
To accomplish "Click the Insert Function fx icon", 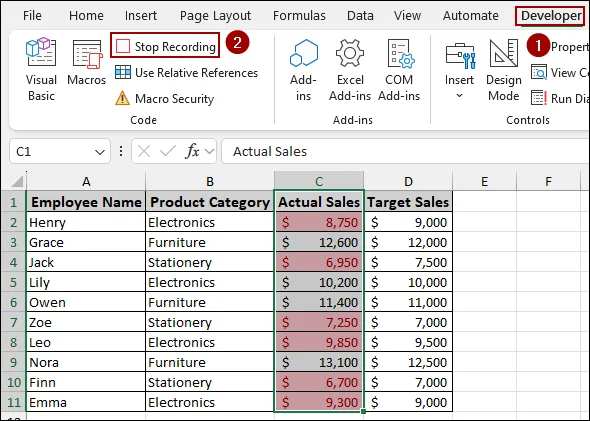I will pyautogui.click(x=192, y=151).
